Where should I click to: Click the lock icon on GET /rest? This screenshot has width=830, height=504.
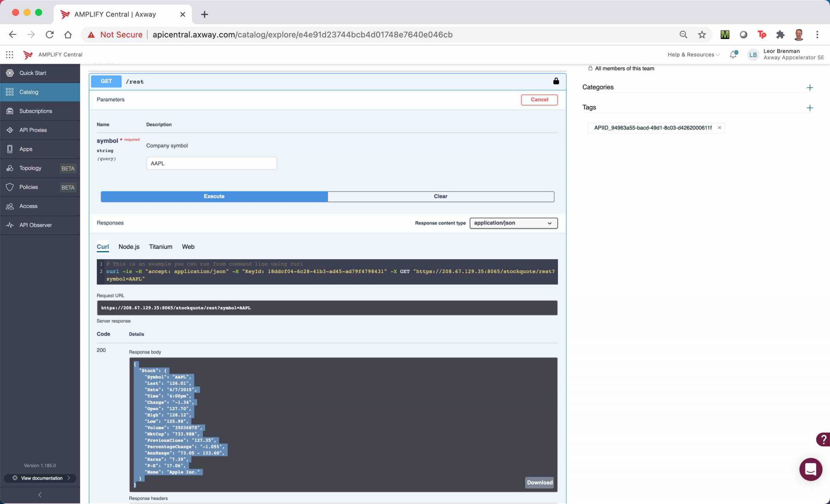(556, 81)
